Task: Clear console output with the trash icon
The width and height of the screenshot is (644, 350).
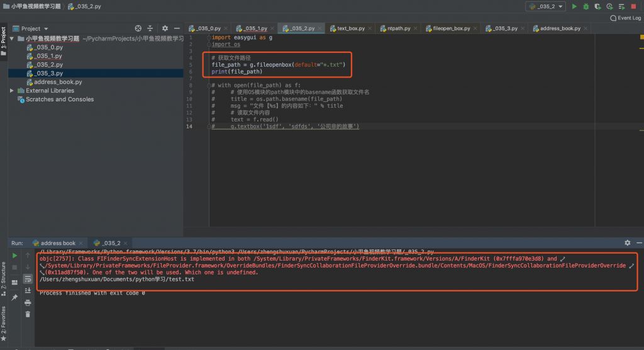Action: tap(28, 313)
